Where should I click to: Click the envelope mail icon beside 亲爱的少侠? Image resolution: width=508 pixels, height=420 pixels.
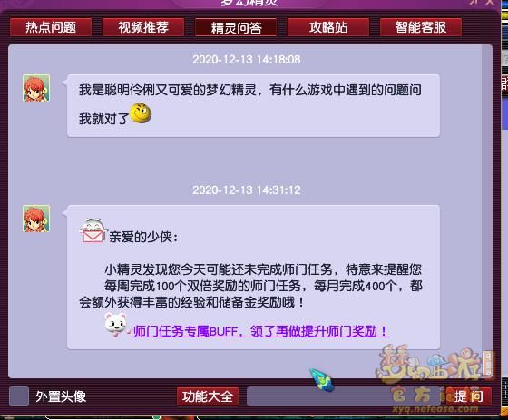93,231
